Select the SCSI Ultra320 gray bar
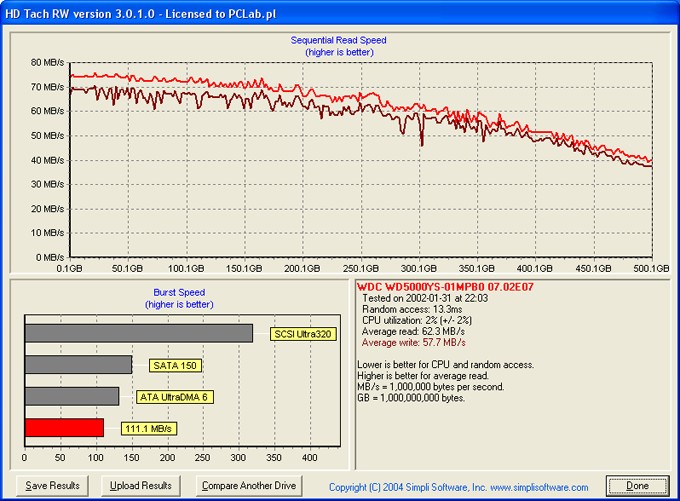The height and width of the screenshot is (501, 680). [x=138, y=333]
